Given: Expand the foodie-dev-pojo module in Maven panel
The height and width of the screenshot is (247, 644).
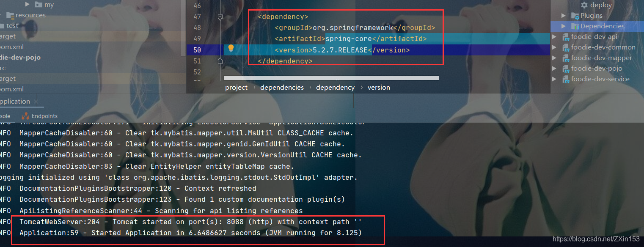Looking at the screenshot, I should pos(555,69).
